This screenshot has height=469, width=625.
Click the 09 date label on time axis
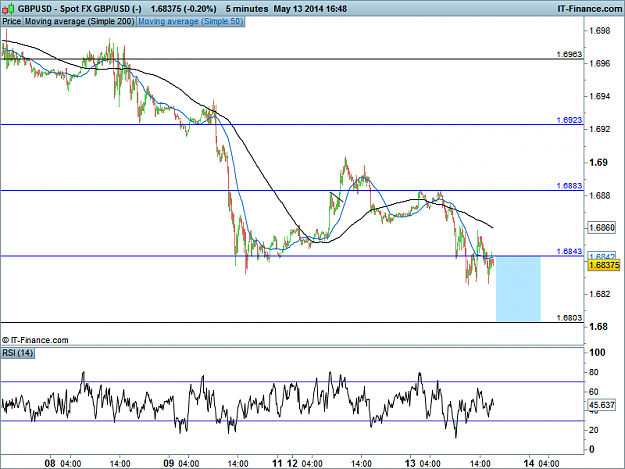[x=169, y=463]
